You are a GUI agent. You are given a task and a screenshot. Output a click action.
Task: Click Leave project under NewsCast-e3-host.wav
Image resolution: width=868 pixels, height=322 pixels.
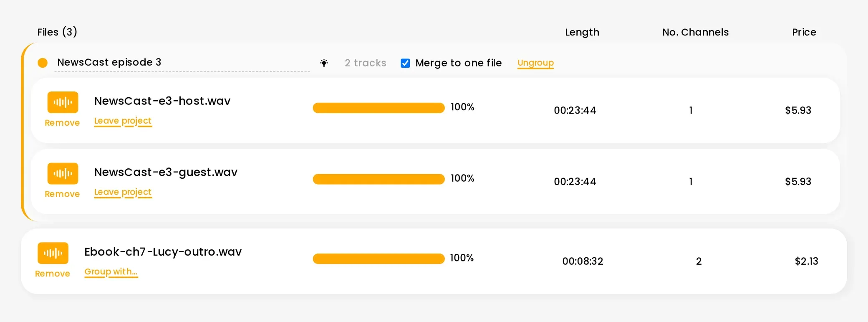click(123, 121)
